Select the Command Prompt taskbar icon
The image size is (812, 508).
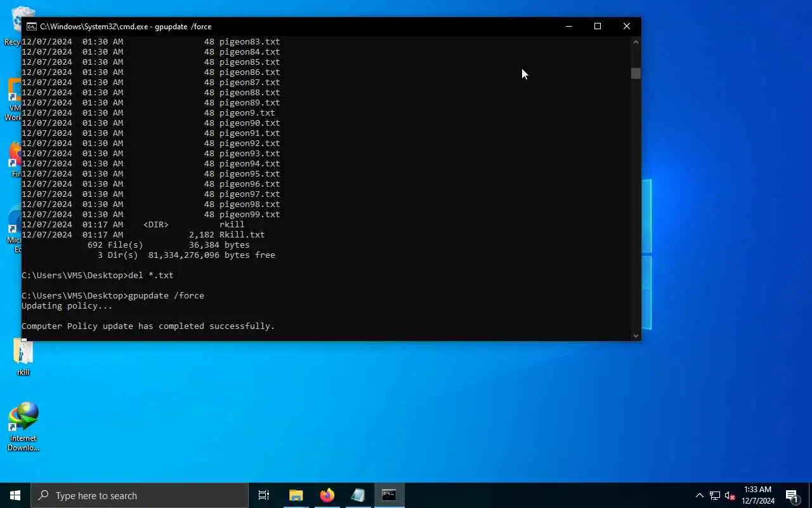tap(390, 495)
